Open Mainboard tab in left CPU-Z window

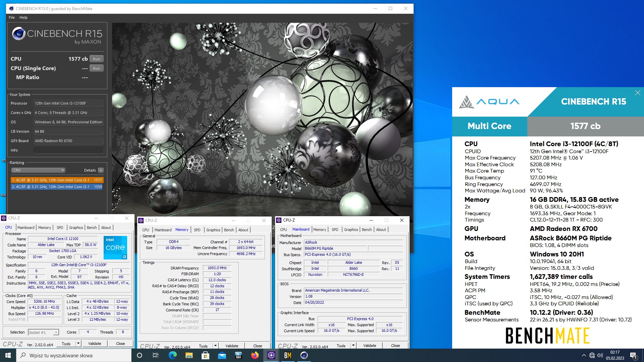click(x=26, y=228)
